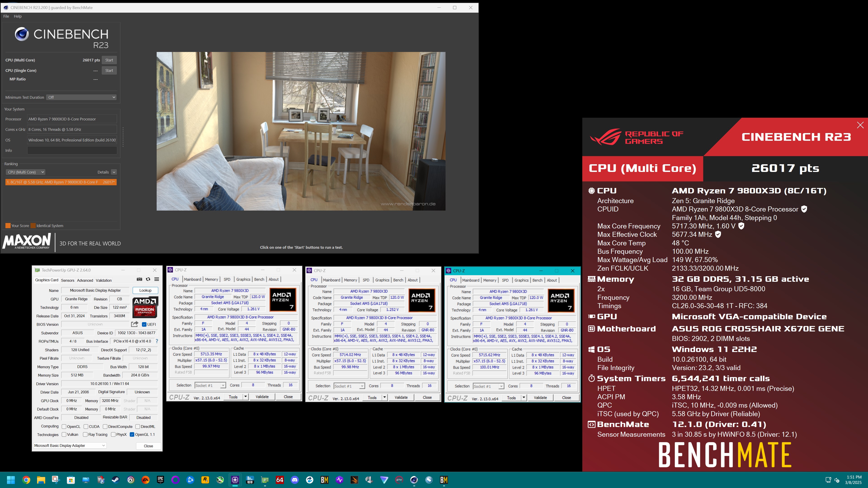The image size is (868, 488).
Task: Open the Windows Start menu
Action: coord(11,480)
